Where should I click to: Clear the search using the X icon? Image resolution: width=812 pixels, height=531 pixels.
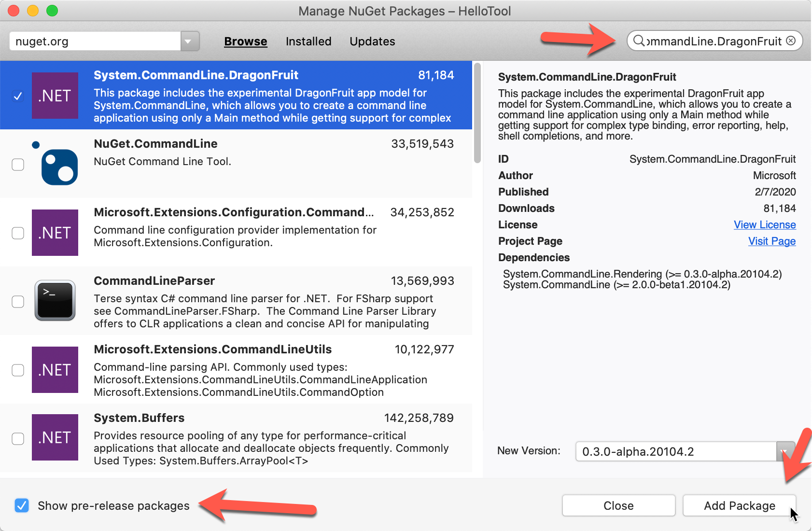point(790,41)
